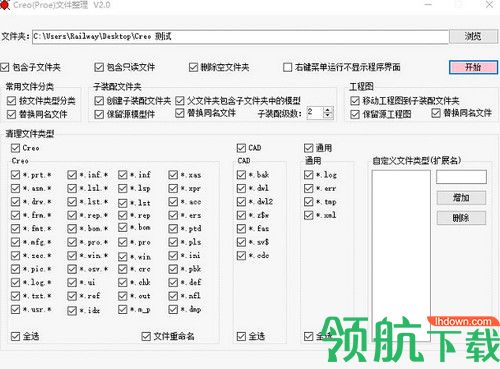Toggle the *.err checkbox in 通用 group

[309, 188]
